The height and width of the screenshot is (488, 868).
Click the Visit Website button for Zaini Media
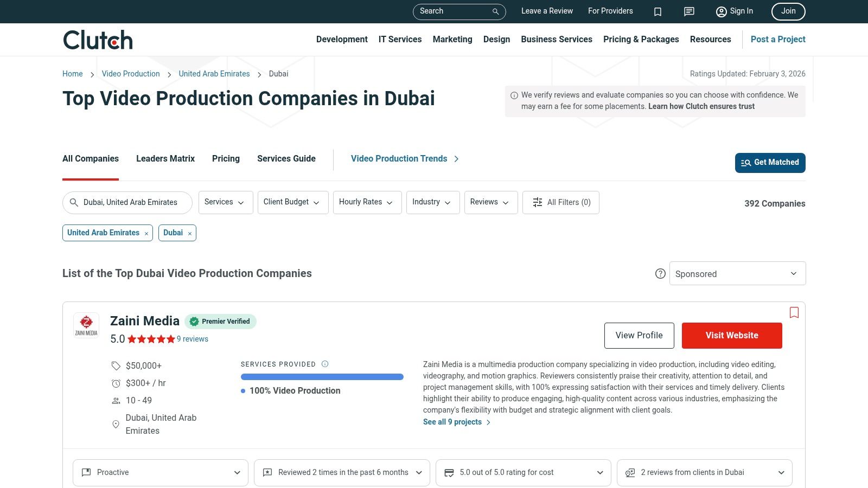[732, 335]
